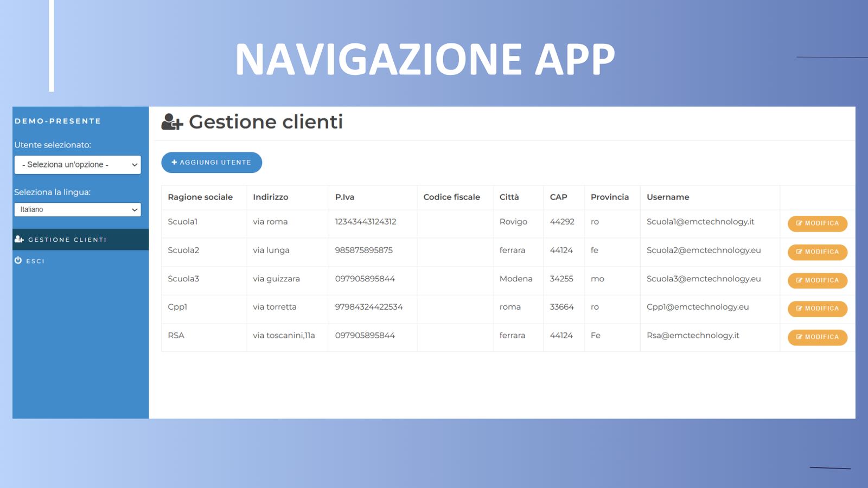
Task: Open the Utente selezionato dropdown
Action: point(78,165)
